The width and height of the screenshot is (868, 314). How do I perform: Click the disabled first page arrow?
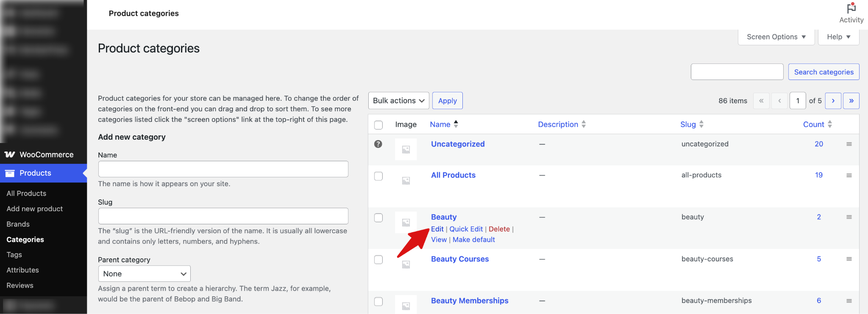pos(761,101)
